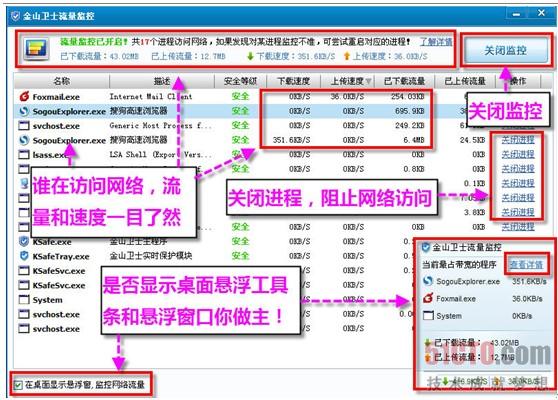
Task: Click the 249.2KB downloaded traffic cell
Action: [410, 125]
